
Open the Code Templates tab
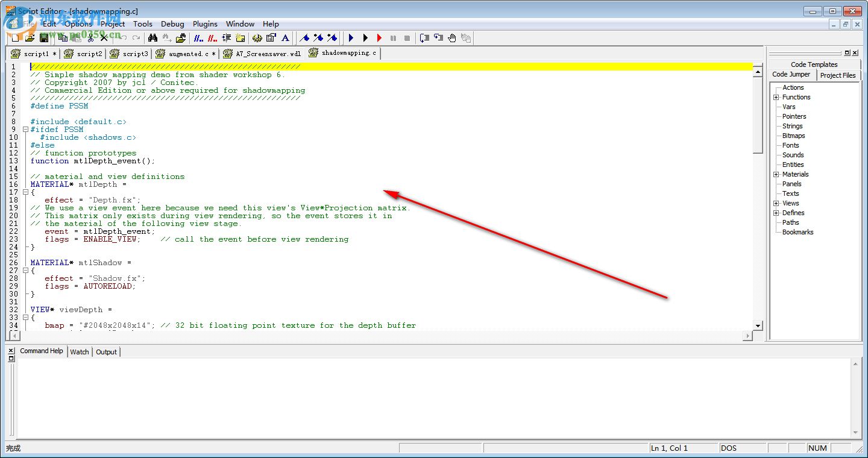(x=814, y=64)
